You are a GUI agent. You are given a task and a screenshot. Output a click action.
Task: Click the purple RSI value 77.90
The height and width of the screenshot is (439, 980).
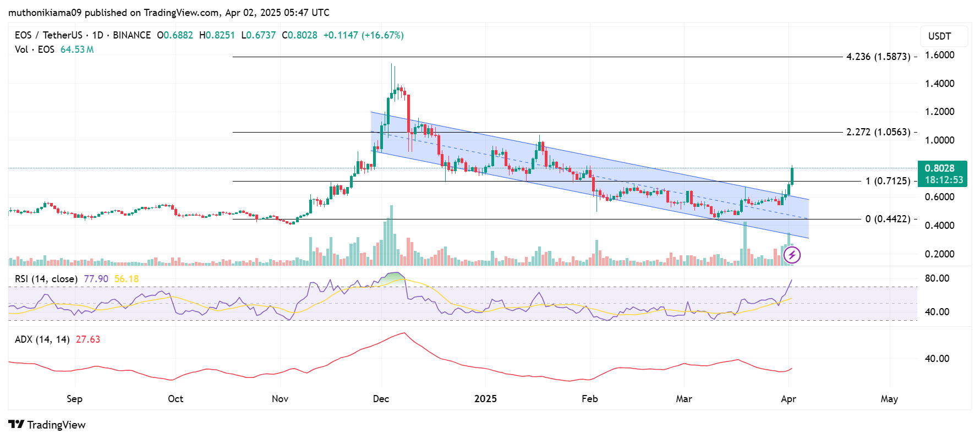[96, 279]
